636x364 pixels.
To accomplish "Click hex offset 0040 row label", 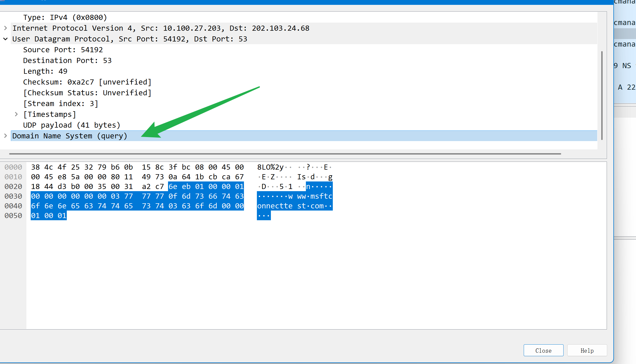I will (13, 206).
